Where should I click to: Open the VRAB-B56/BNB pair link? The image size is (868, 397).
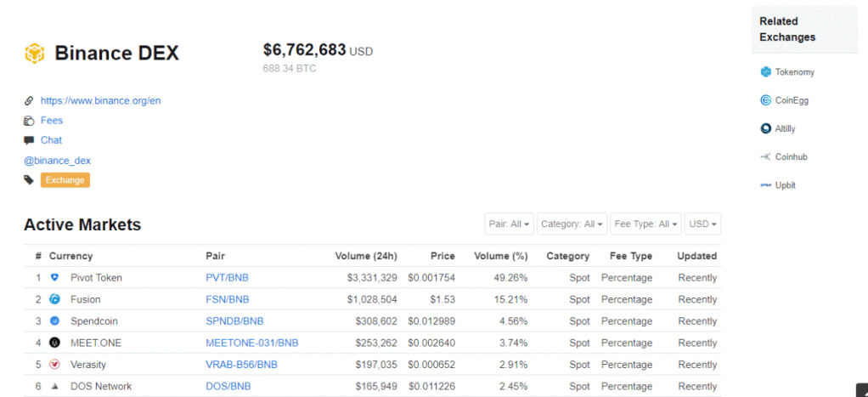(x=241, y=365)
